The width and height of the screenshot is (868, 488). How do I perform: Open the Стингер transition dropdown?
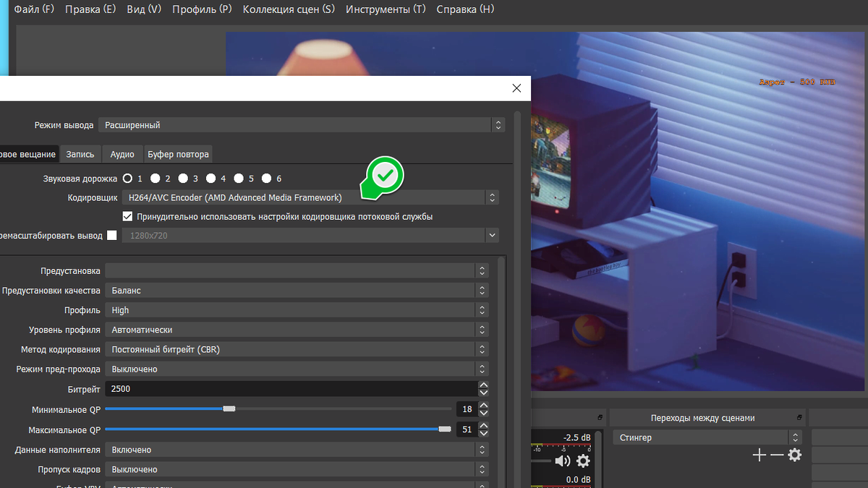tap(707, 437)
